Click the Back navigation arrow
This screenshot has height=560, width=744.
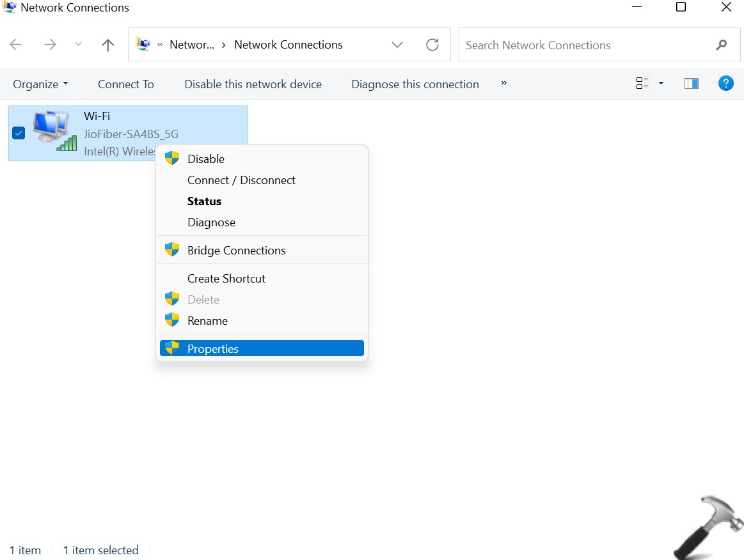click(16, 45)
